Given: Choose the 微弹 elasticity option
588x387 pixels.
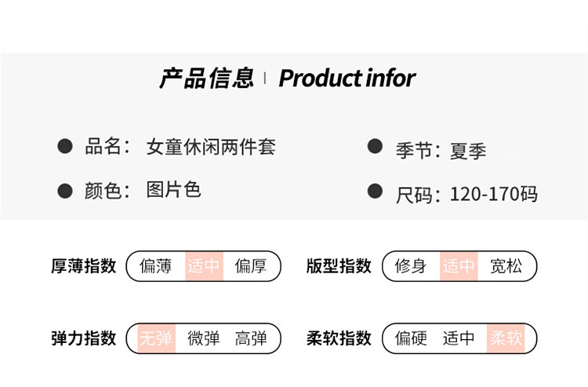Looking at the screenshot, I should tap(203, 338).
